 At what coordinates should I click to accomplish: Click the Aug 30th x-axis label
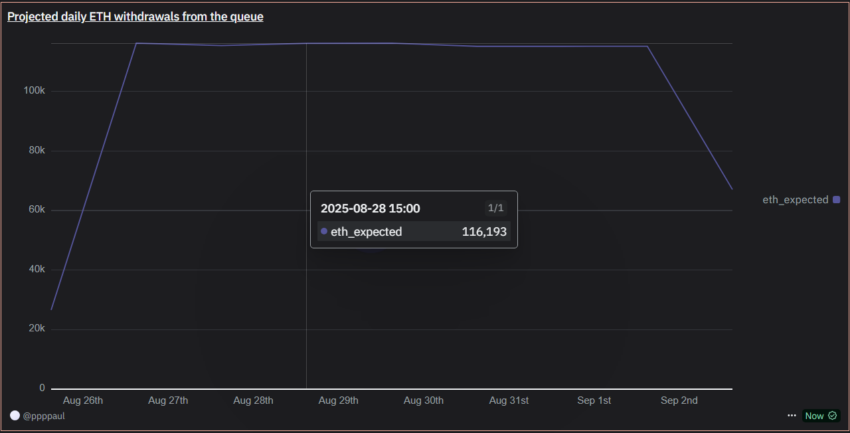[x=424, y=400]
